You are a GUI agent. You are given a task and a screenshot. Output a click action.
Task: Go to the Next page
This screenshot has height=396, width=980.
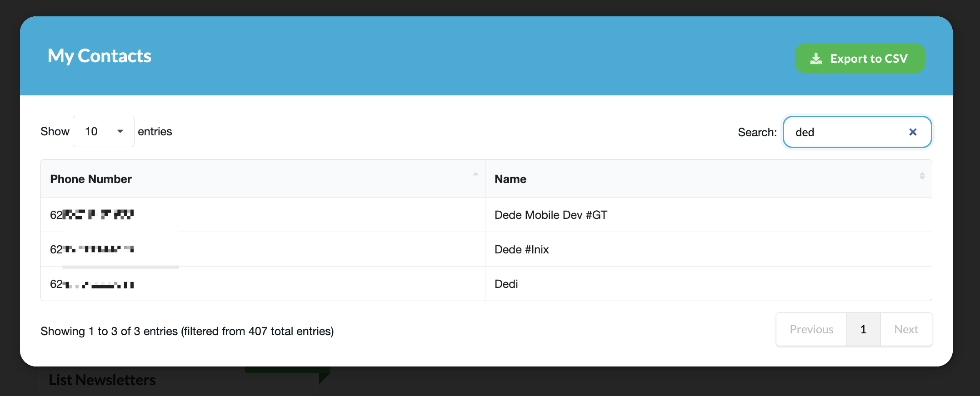tap(906, 329)
